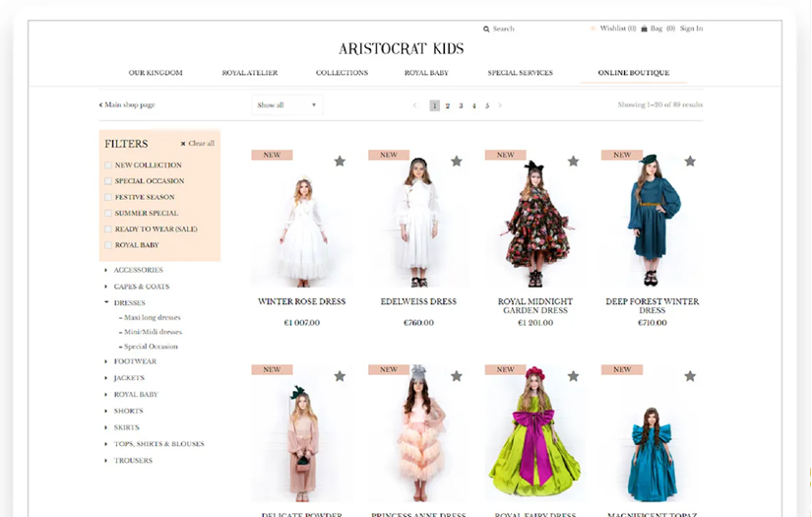Click the Winter Rose Dress title
Viewport: 812px width, 517px height.
click(302, 302)
